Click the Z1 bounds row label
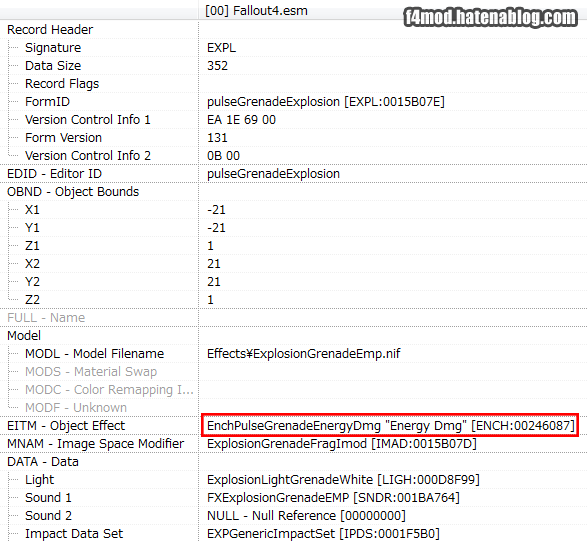 click(32, 245)
